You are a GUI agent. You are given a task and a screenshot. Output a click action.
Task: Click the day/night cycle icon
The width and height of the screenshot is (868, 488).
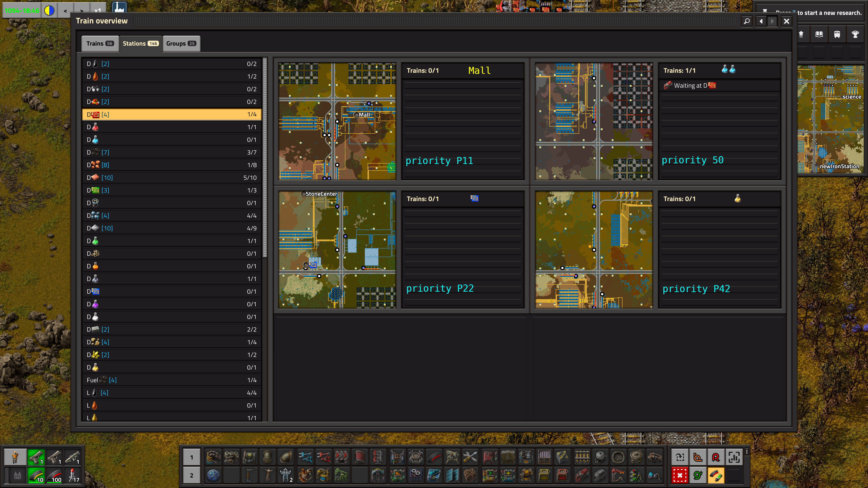coord(50,10)
